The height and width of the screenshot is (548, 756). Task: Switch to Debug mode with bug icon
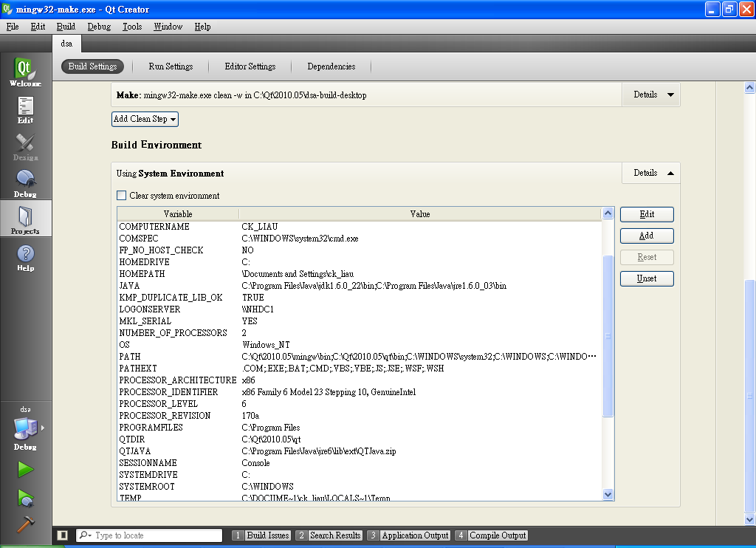pyautogui.click(x=26, y=184)
